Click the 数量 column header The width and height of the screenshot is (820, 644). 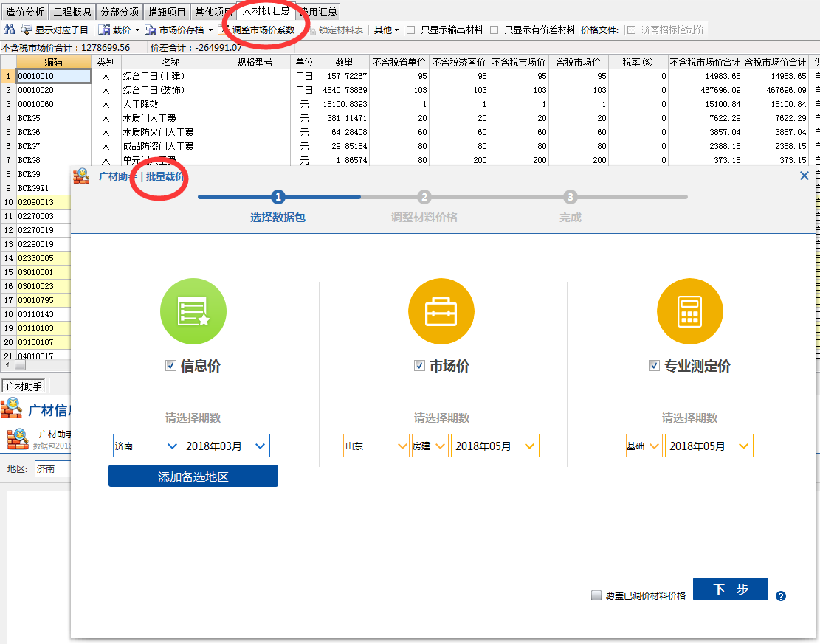[344, 62]
